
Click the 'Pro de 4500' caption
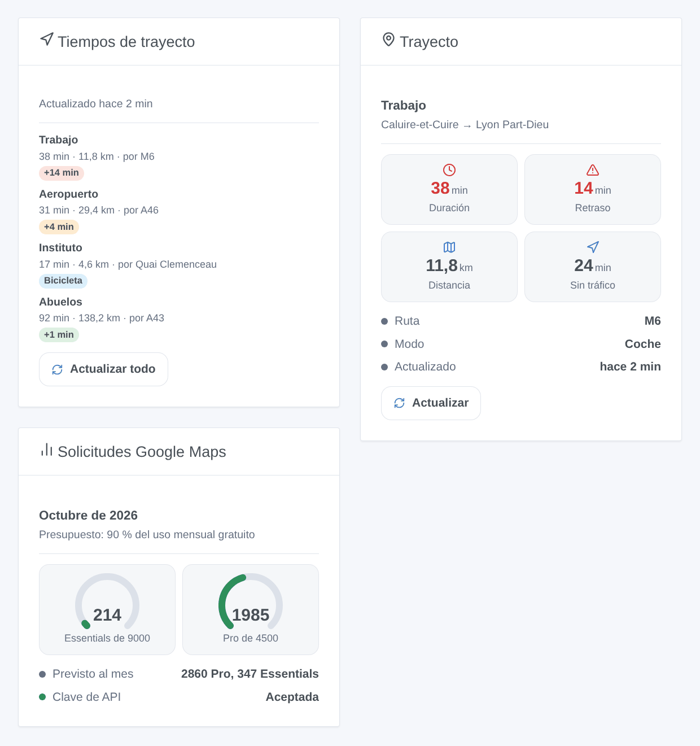(x=251, y=638)
